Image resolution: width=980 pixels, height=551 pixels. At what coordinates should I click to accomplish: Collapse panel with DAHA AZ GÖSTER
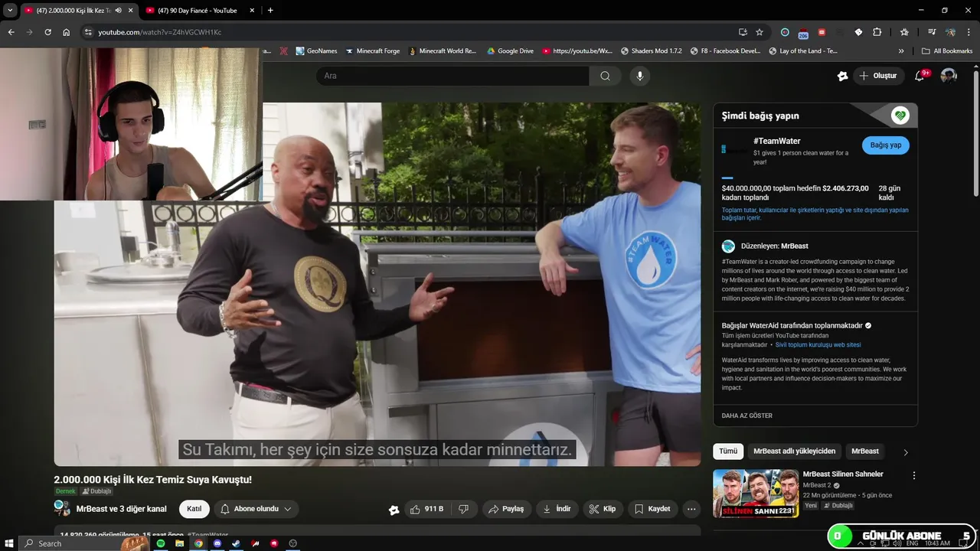pos(746,416)
